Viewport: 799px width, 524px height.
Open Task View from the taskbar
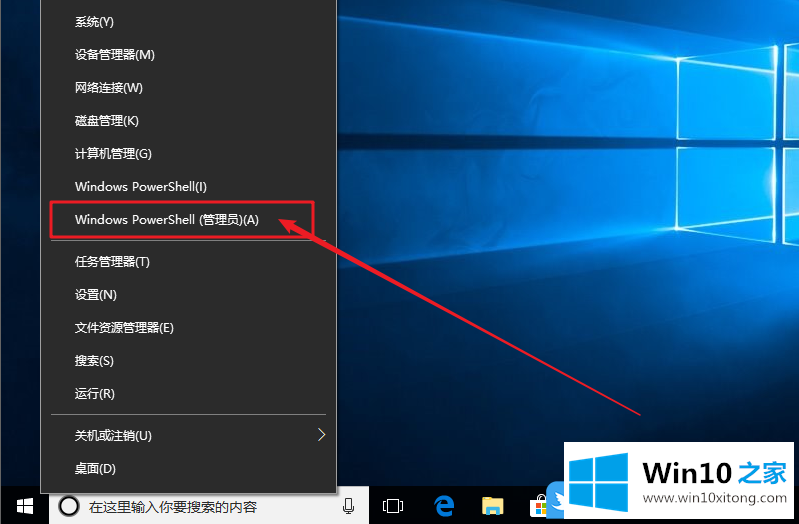click(x=393, y=506)
